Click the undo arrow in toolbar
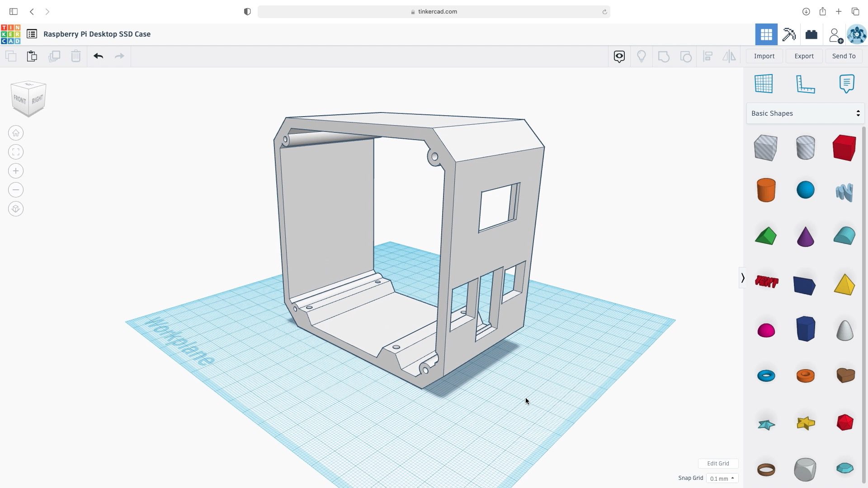The height and width of the screenshot is (488, 868). 98,56
